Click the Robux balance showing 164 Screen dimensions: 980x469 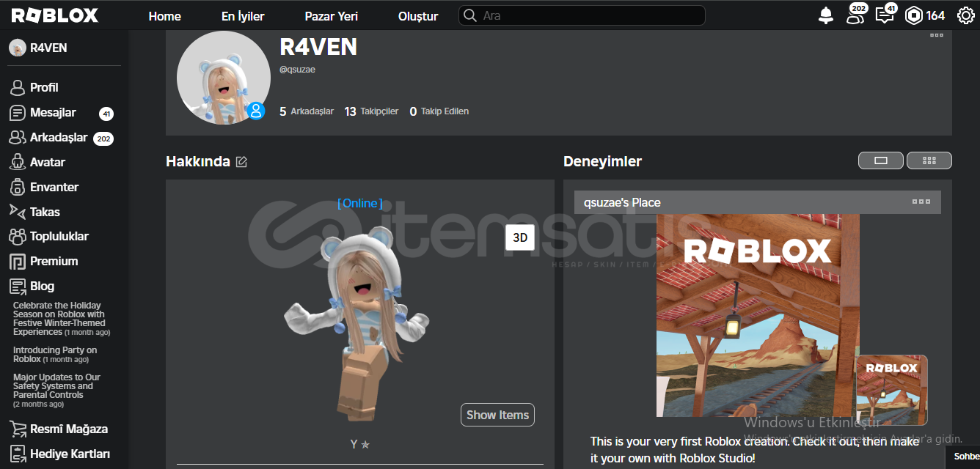point(925,15)
